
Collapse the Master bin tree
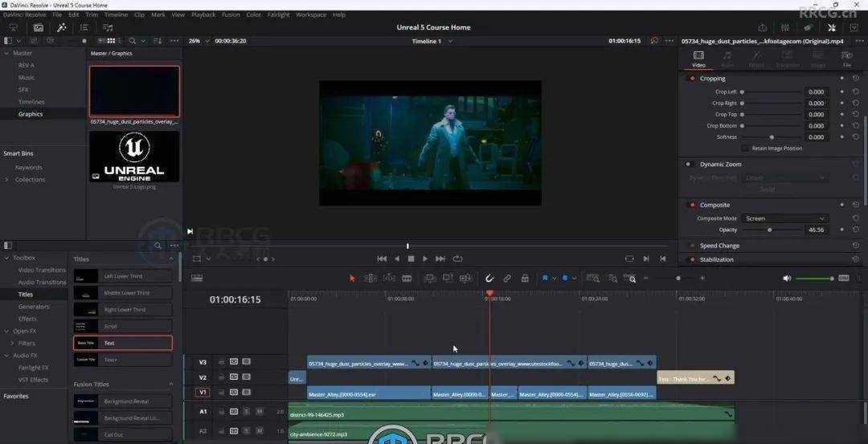pyautogui.click(x=6, y=53)
